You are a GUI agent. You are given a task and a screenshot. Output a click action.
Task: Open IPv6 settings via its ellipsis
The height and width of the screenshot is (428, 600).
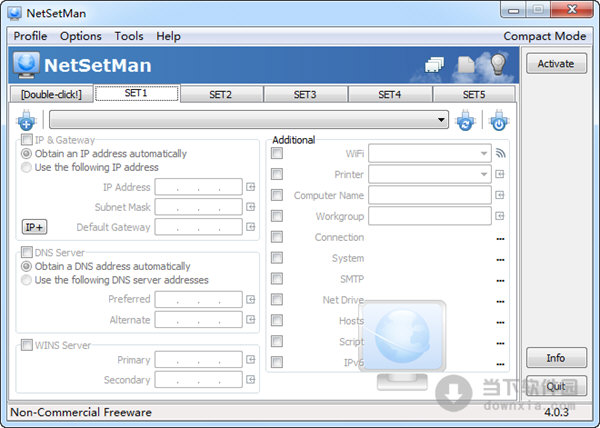pos(500,364)
